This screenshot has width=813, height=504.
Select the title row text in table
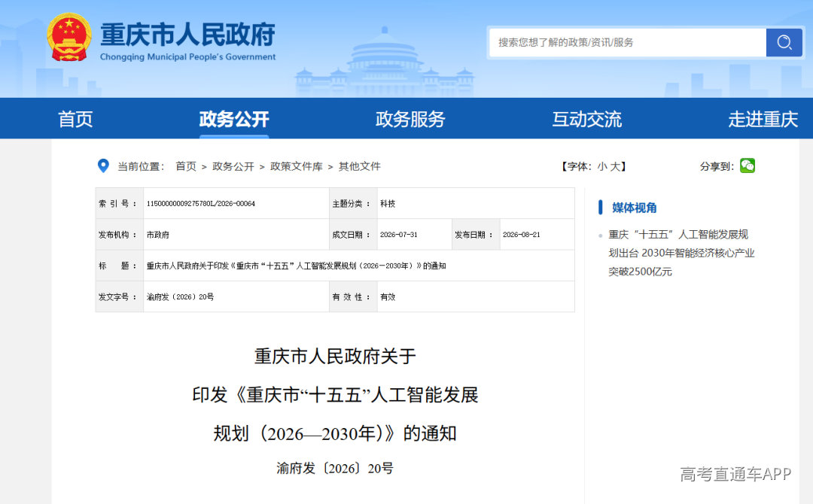coord(296,266)
